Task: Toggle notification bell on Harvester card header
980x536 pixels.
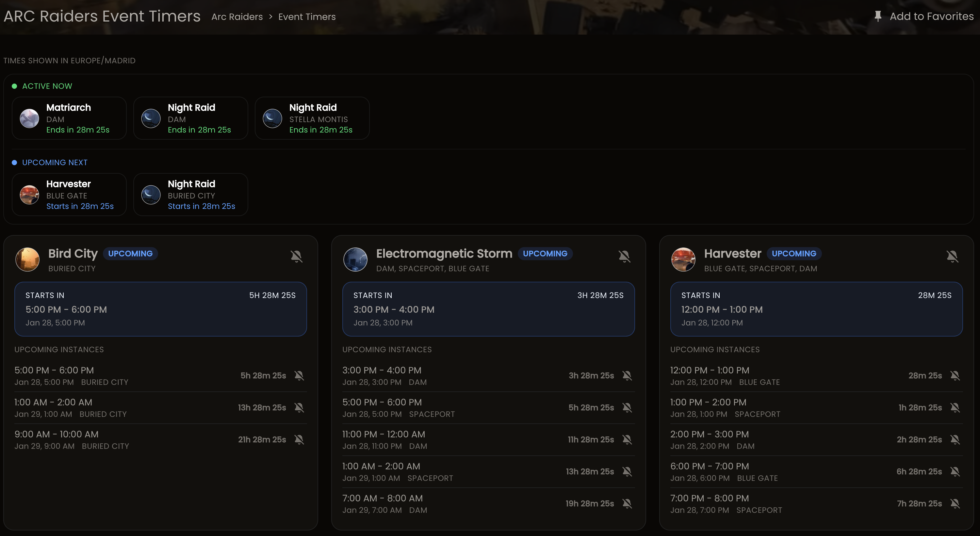Action: tap(952, 256)
